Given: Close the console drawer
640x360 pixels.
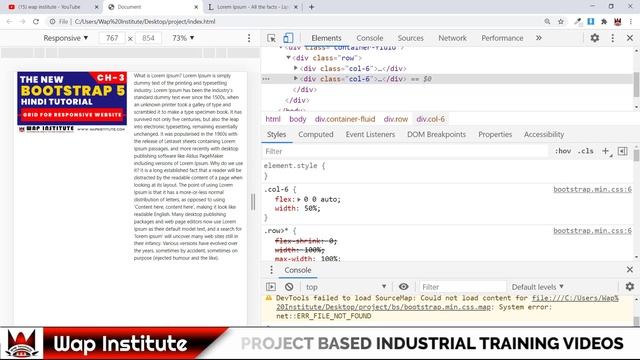Looking at the screenshot, I should (x=630, y=270).
